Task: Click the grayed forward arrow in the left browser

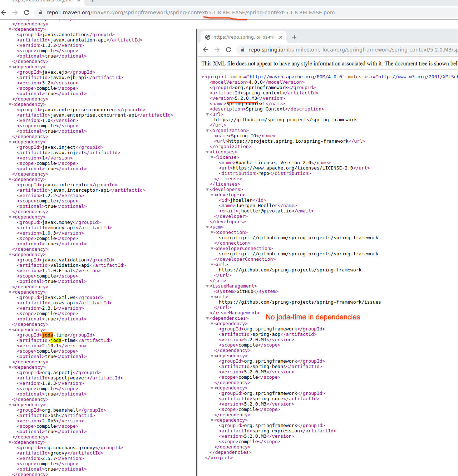Action: point(15,12)
